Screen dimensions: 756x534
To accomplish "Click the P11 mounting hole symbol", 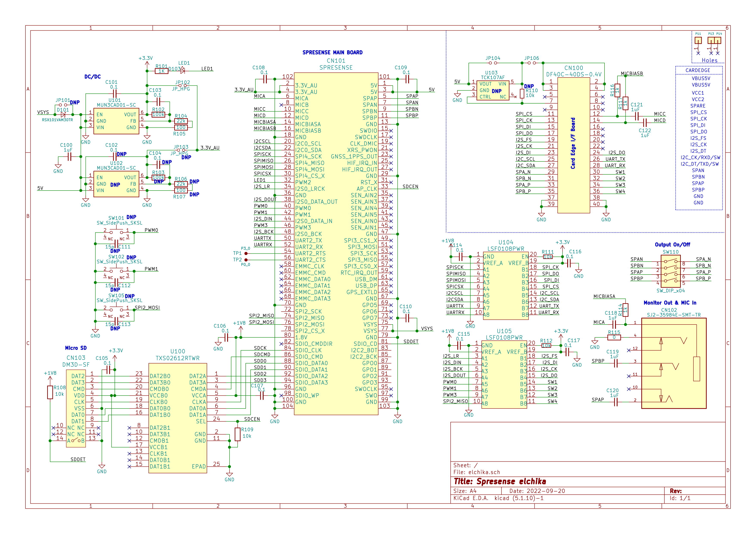I will click(698, 40).
